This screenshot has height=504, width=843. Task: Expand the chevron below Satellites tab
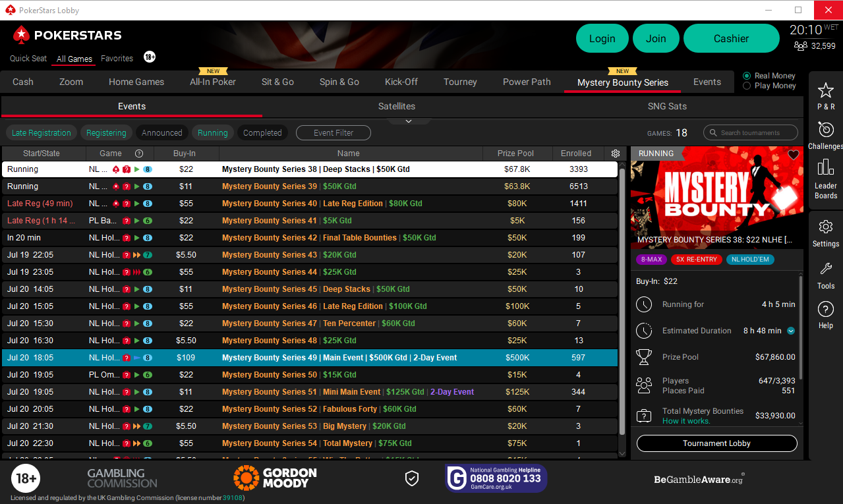408,121
